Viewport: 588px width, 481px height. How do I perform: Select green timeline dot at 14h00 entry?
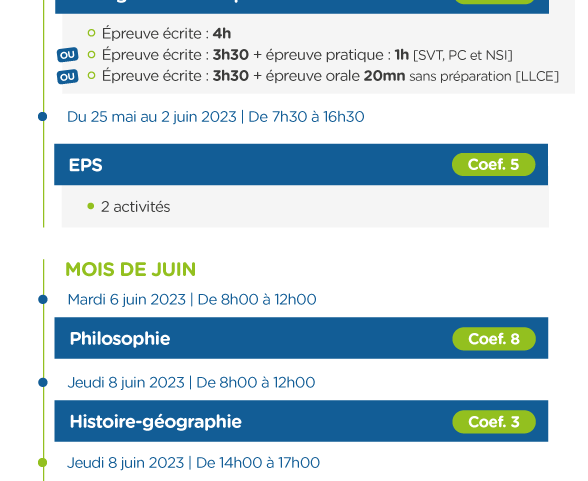pos(43,462)
